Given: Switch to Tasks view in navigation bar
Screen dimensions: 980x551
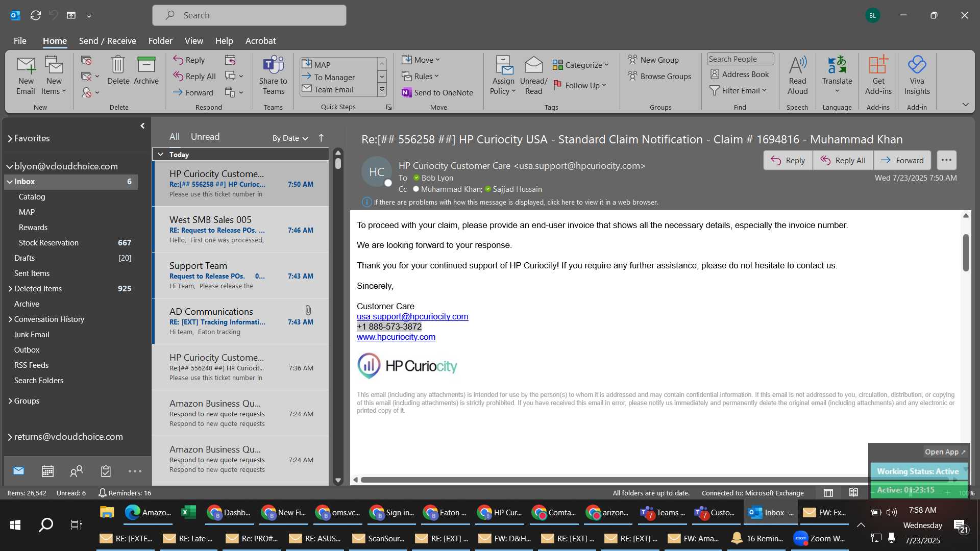Looking at the screenshot, I should [x=106, y=471].
